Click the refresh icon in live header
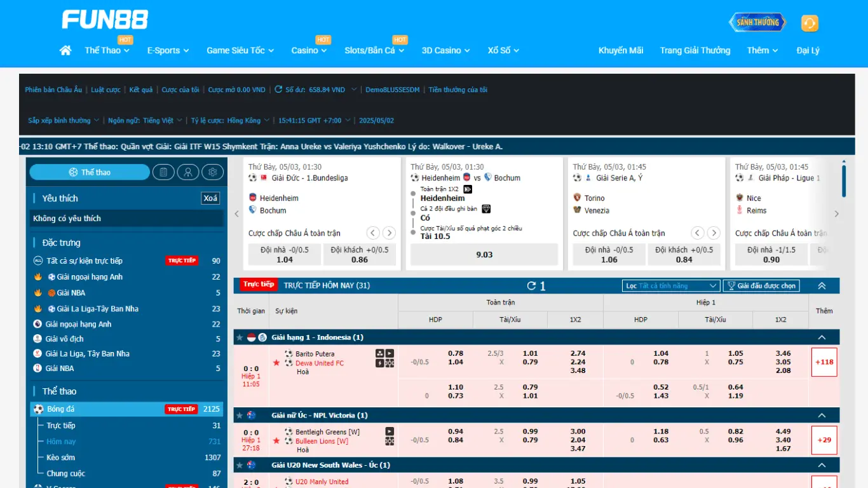This screenshot has height=488, width=868. pyautogui.click(x=532, y=286)
